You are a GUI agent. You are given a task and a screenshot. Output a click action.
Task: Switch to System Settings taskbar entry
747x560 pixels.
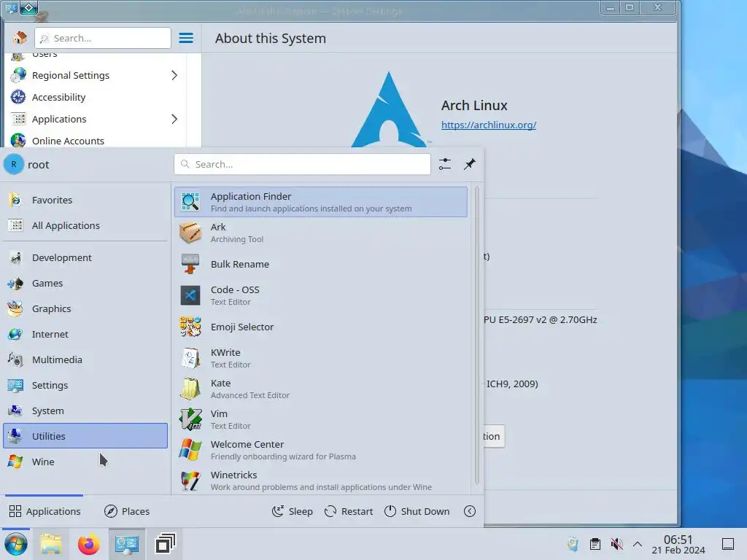tap(127, 544)
